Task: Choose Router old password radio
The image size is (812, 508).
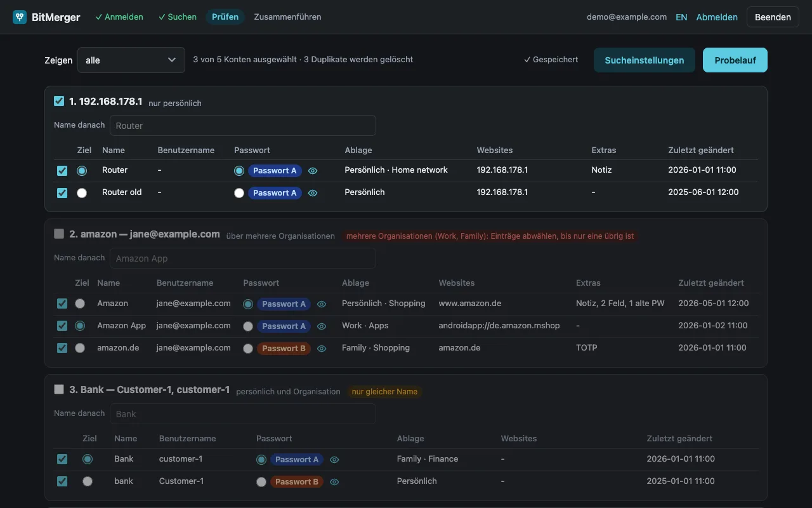Action: (239, 193)
